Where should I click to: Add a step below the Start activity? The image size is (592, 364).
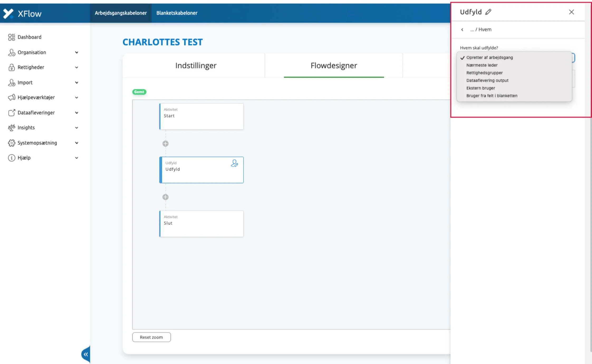pos(165,144)
